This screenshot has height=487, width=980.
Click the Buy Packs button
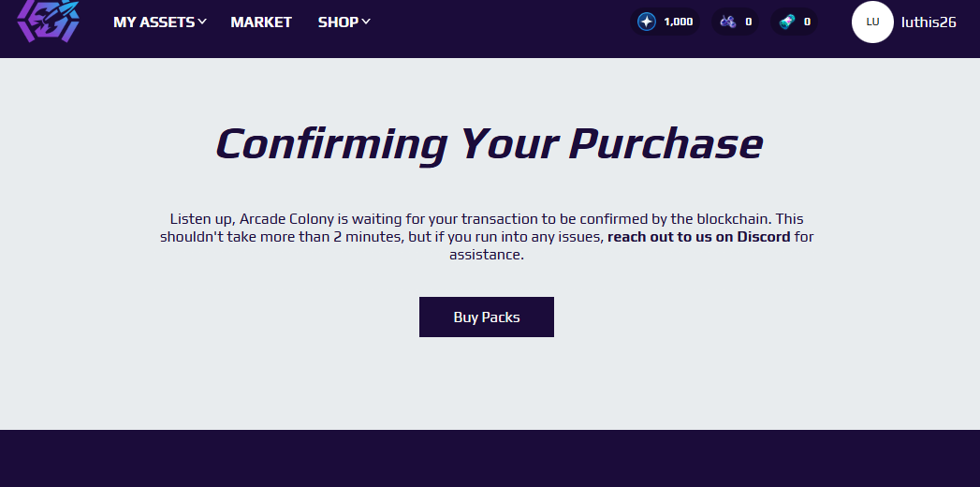[486, 317]
